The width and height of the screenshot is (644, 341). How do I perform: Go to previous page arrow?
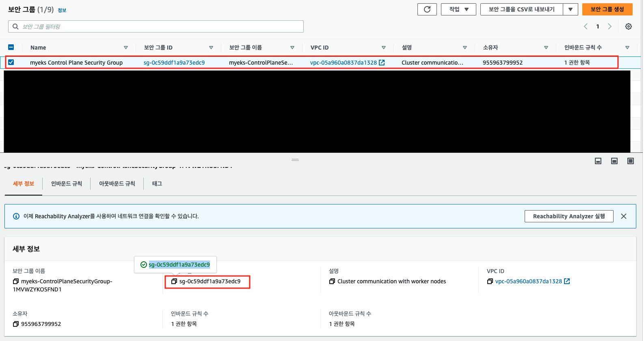click(x=586, y=26)
